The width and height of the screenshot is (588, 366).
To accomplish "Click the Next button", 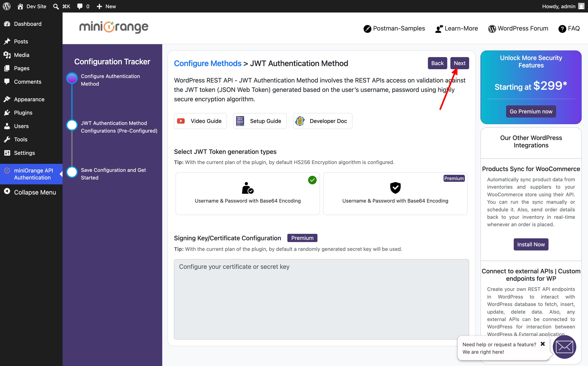I will point(460,63).
